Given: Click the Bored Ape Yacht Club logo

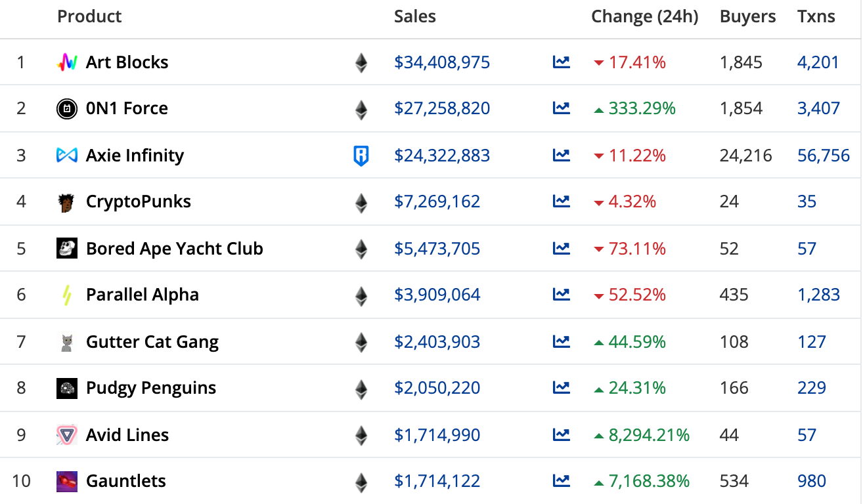Looking at the screenshot, I should [x=67, y=248].
